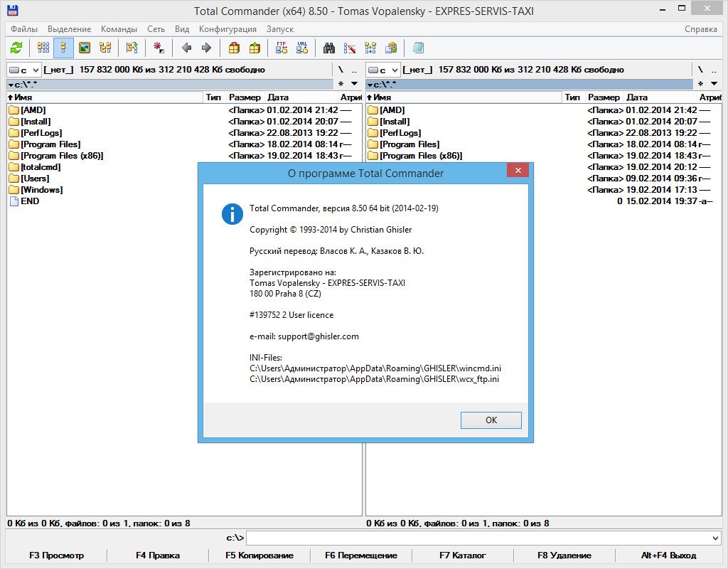Click Copy names to clipboard icon
This screenshot has width=728, height=569.
click(391, 48)
